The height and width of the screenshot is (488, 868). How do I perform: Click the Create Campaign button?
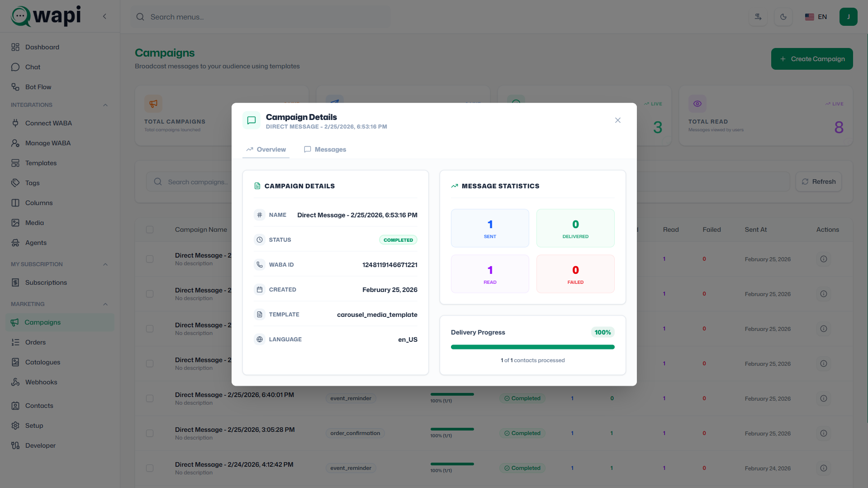click(811, 59)
